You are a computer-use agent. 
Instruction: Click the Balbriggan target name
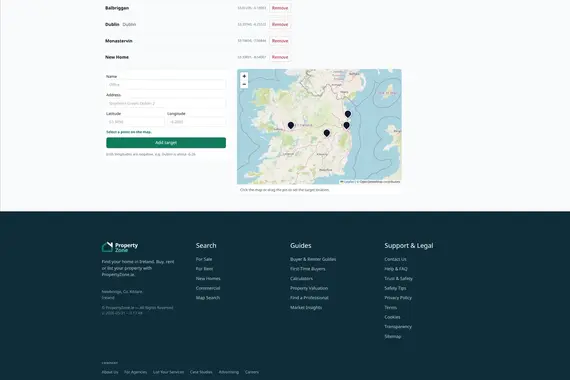click(x=117, y=8)
